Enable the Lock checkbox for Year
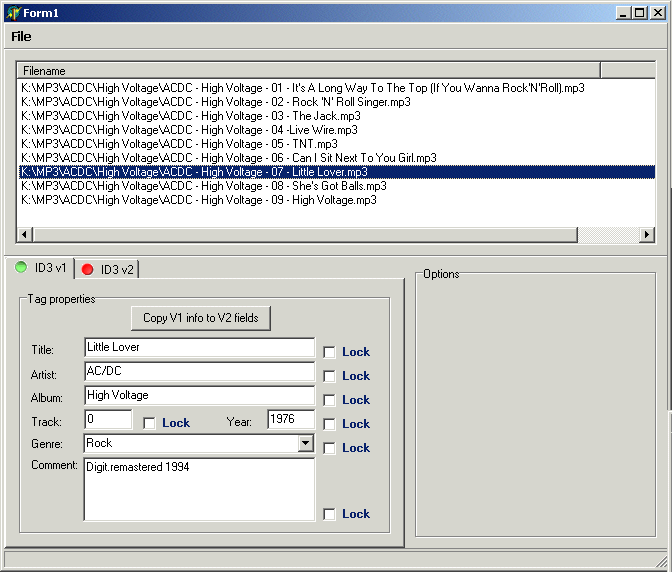Viewport: 672px width, 572px height. 329,424
